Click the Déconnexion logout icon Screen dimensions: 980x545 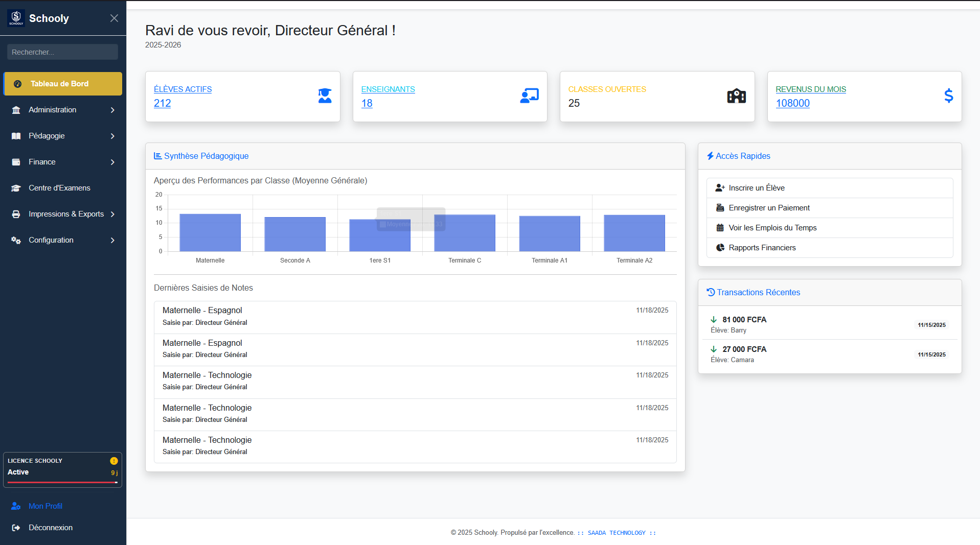pyautogui.click(x=16, y=528)
